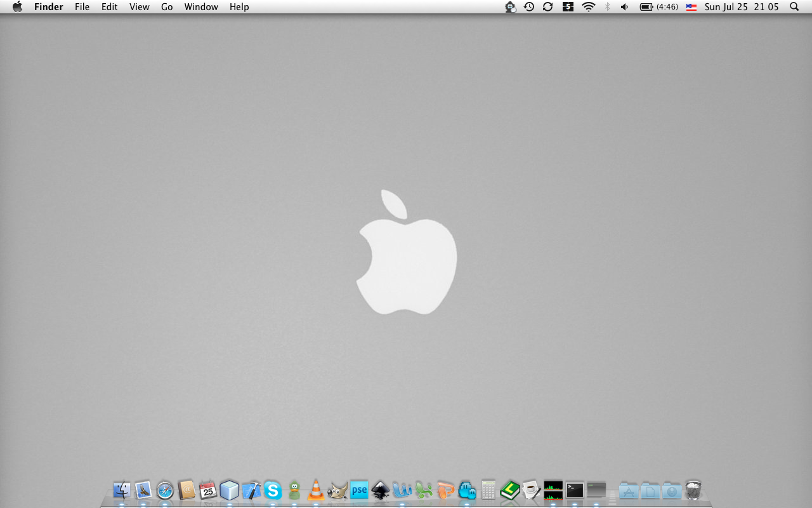Open the dark gray window icon next to Terminal

tap(596, 490)
